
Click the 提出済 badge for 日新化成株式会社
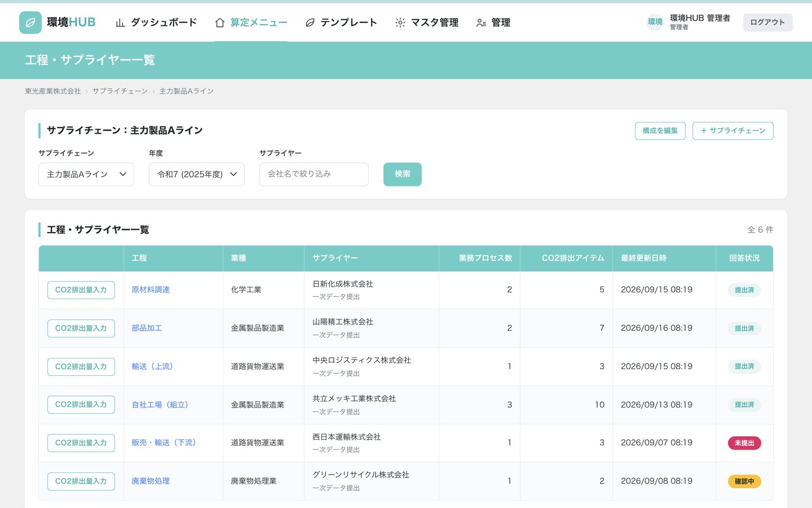[744, 290]
